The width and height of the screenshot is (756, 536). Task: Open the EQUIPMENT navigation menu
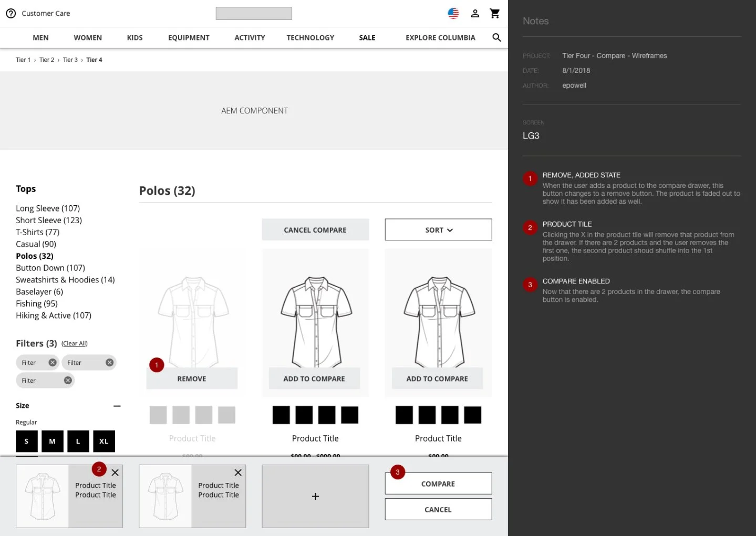pyautogui.click(x=189, y=38)
